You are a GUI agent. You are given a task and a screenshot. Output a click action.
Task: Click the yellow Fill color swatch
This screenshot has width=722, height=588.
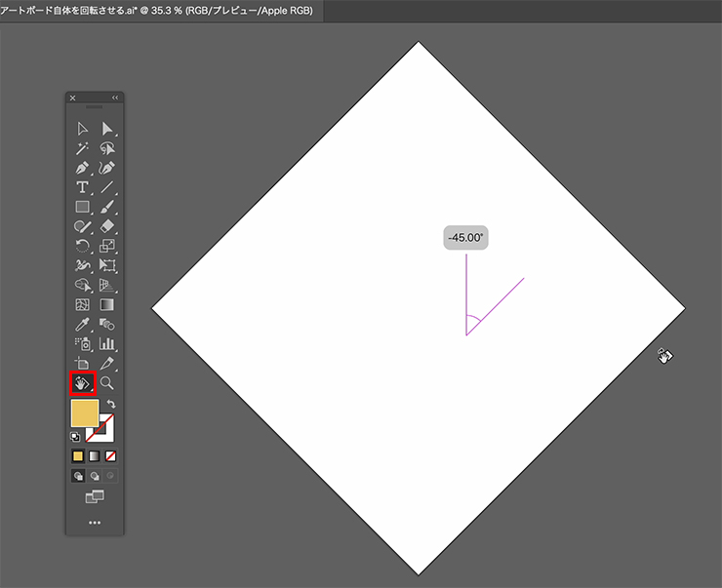[x=84, y=412]
